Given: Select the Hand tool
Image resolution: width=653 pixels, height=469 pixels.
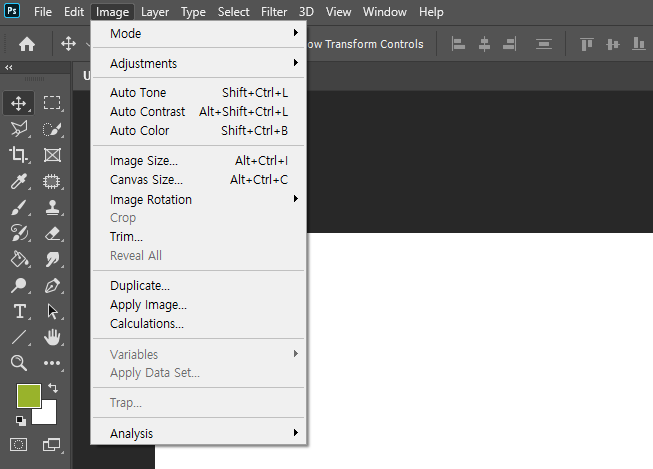Looking at the screenshot, I should coord(52,337).
